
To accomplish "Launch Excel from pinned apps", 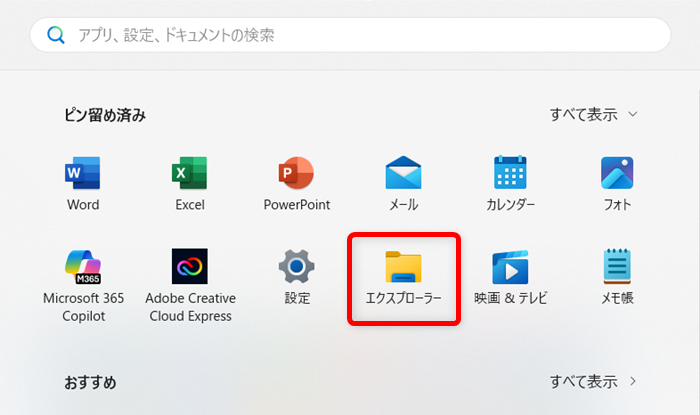I will 190,184.
